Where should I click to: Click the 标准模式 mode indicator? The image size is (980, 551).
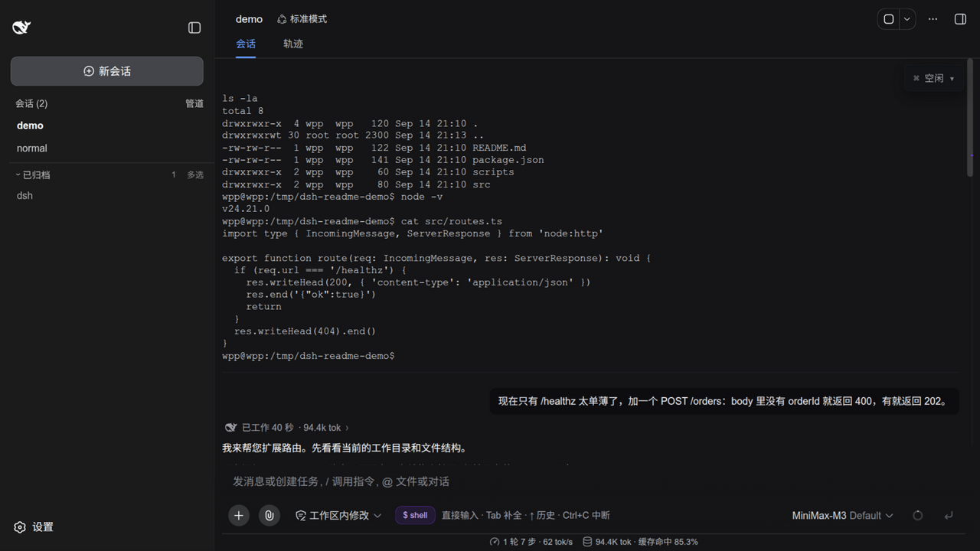pyautogui.click(x=302, y=19)
